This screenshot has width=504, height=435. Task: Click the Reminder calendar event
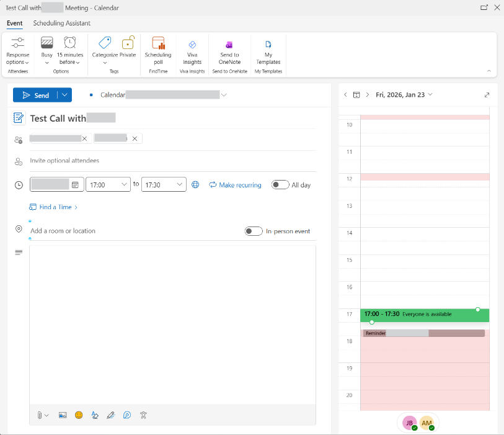click(424, 333)
